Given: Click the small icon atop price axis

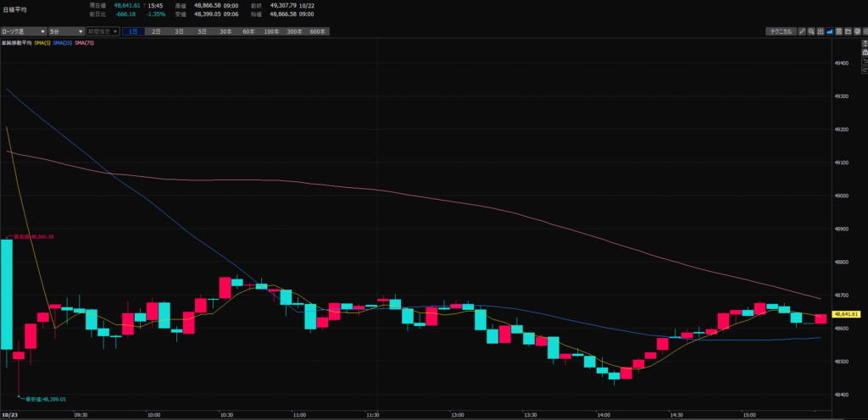Looking at the screenshot, I should click(865, 43).
